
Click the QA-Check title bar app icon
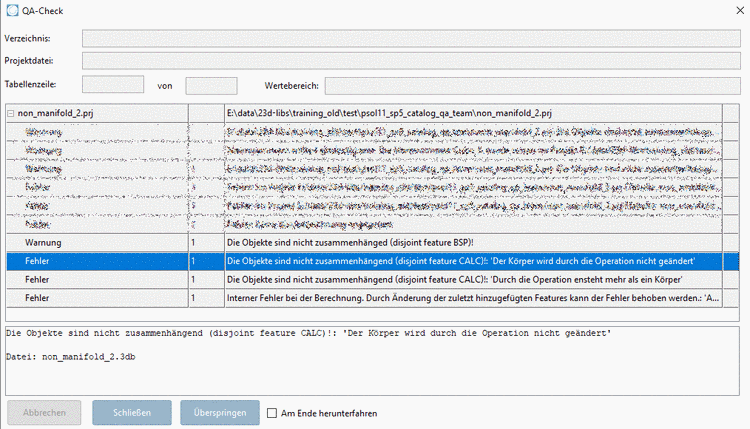pyautogui.click(x=12, y=11)
